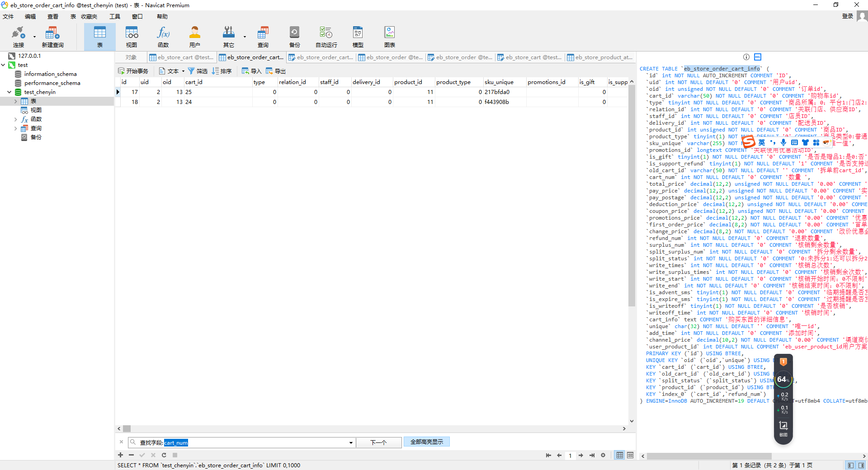Collapse the test_chenyin database tree node

coord(9,92)
